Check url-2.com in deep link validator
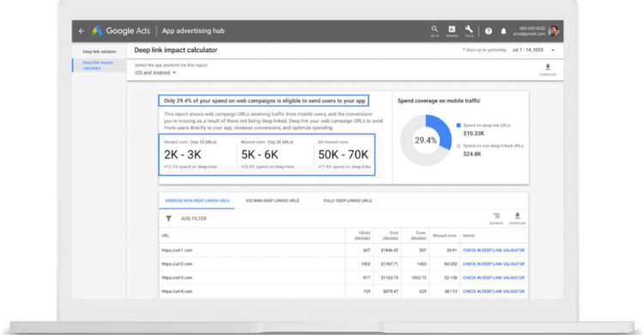Image resolution: width=644 pixels, height=335 pixels. point(493,264)
